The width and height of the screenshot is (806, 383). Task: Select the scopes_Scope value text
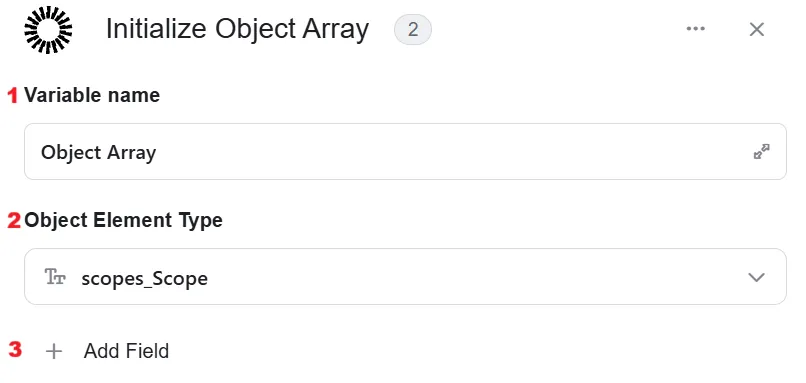[x=144, y=279]
